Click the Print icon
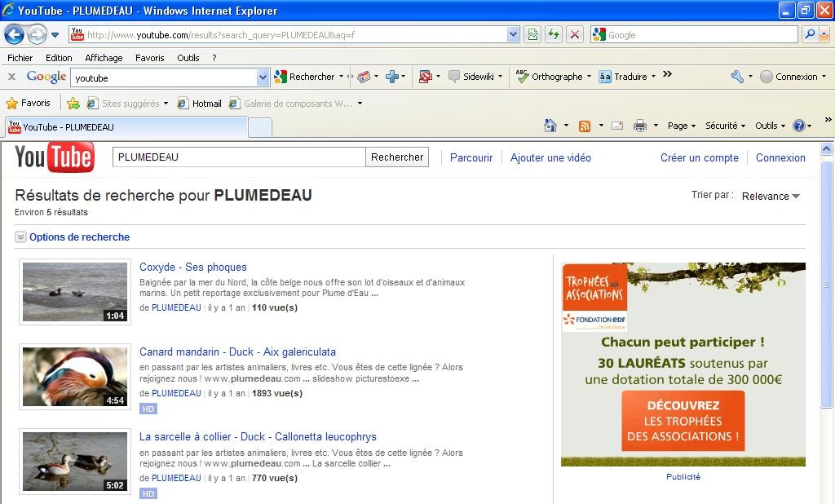 pos(639,126)
